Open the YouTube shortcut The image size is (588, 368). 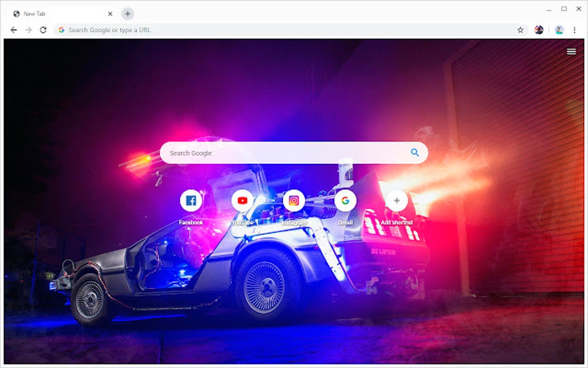click(242, 201)
